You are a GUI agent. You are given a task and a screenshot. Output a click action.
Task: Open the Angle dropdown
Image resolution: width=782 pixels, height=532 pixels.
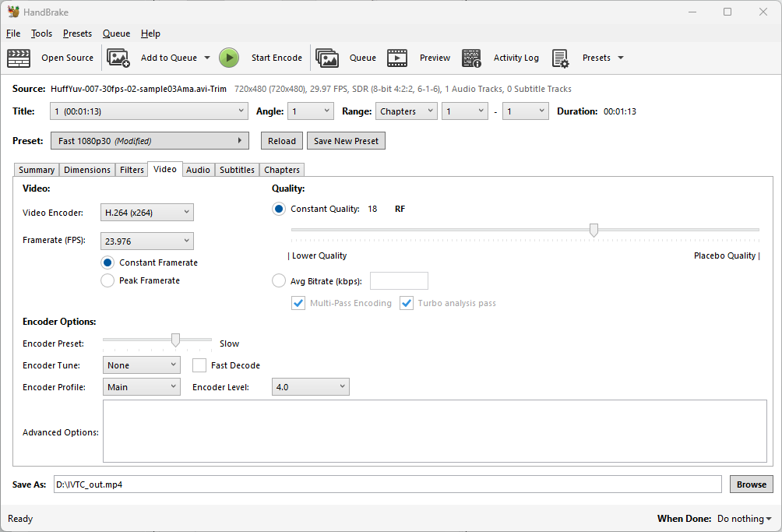pos(311,111)
